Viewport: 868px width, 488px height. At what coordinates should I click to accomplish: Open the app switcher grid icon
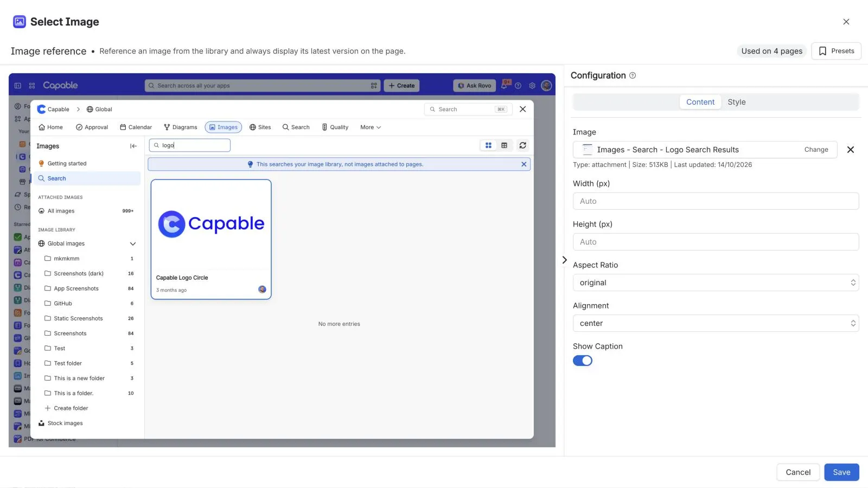point(32,86)
